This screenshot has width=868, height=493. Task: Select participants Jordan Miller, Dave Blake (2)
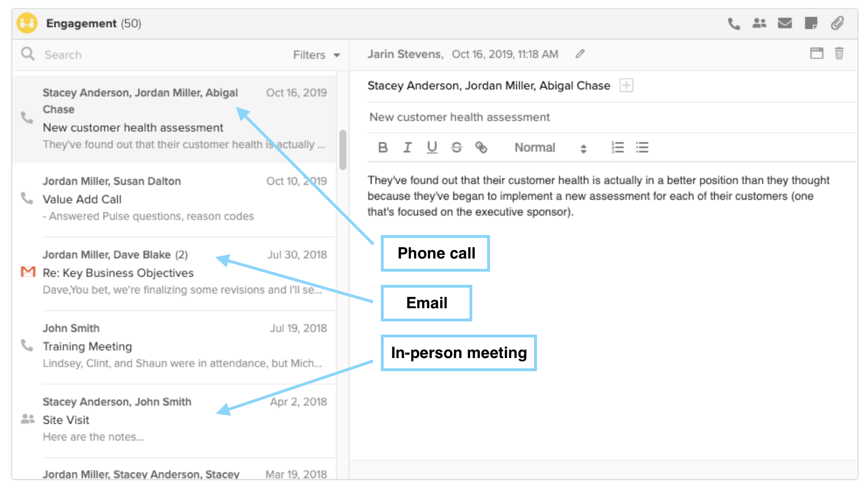pyautogui.click(x=116, y=255)
